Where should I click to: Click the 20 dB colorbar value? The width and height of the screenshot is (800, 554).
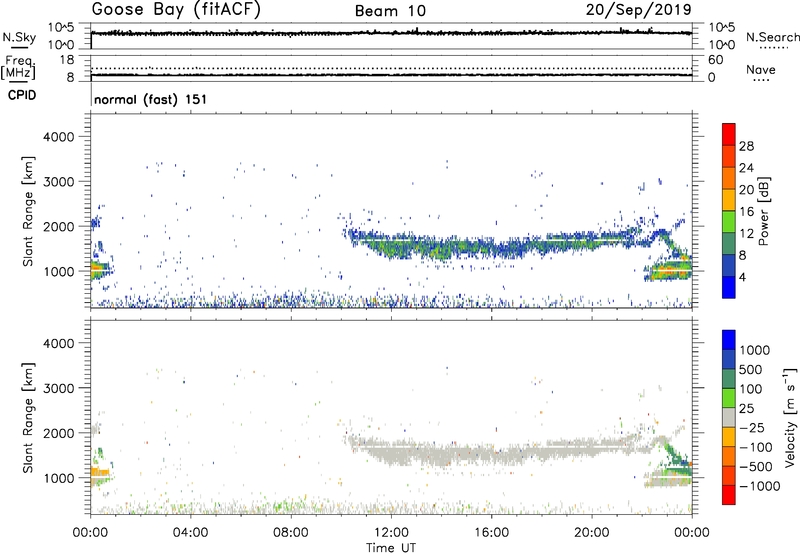coord(746,190)
